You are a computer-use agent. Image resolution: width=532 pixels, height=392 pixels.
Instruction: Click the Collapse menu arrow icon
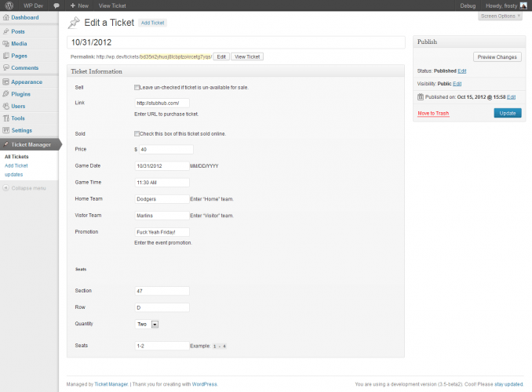pos(5,188)
